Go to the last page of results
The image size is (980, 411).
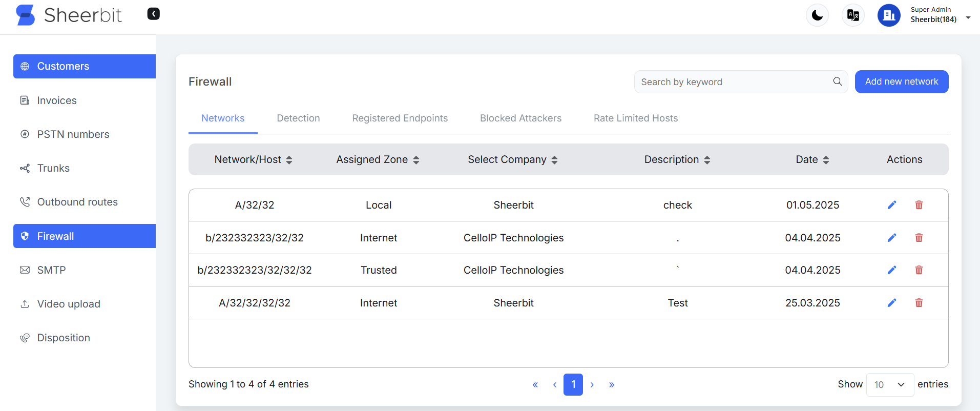[611, 384]
